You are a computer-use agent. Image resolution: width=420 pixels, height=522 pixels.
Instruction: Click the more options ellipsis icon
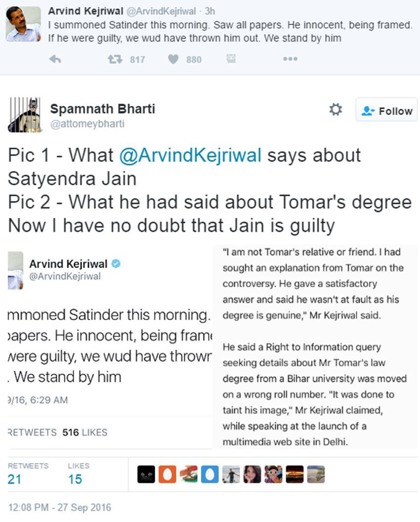(x=290, y=59)
